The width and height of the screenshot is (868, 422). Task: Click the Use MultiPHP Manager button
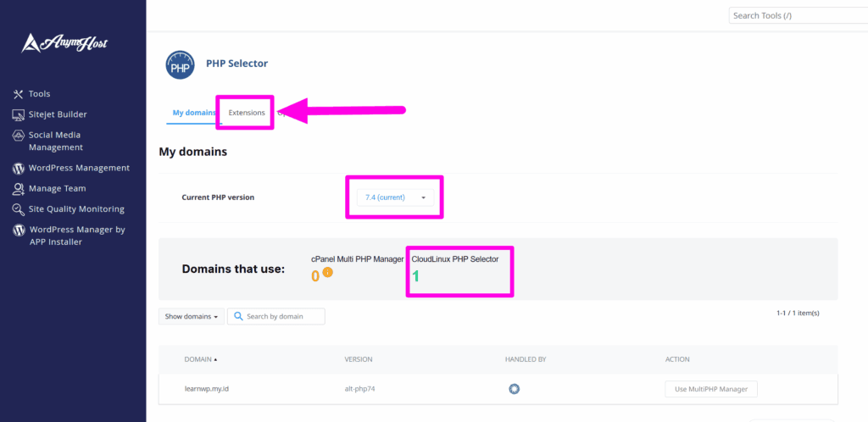(x=711, y=389)
